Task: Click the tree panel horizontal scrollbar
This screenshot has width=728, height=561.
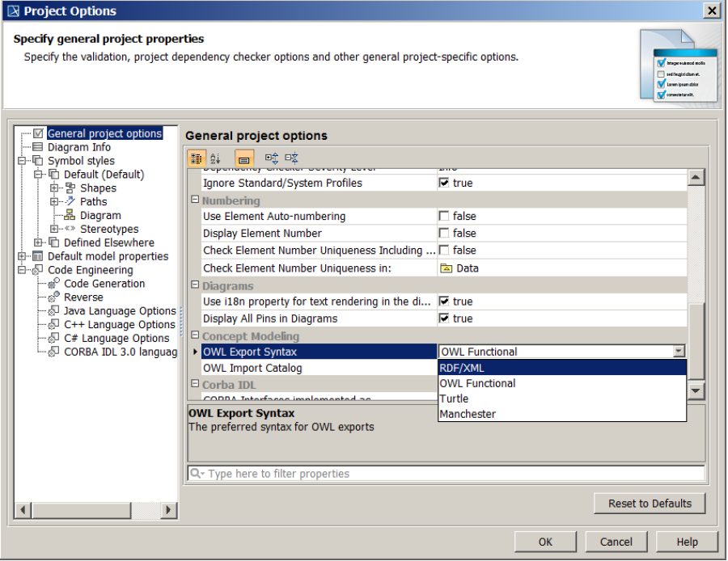Action: (95, 510)
